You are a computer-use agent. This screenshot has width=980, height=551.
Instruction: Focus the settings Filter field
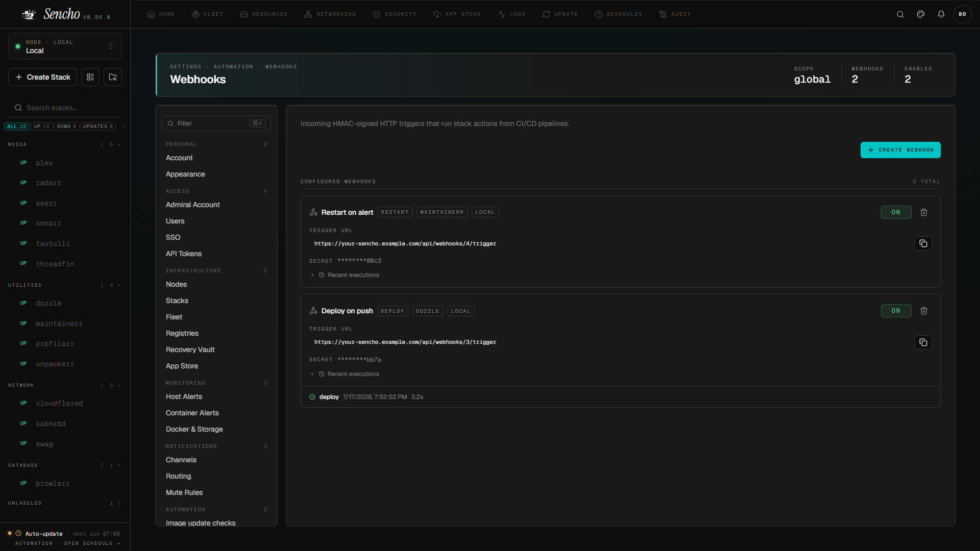[216, 123]
